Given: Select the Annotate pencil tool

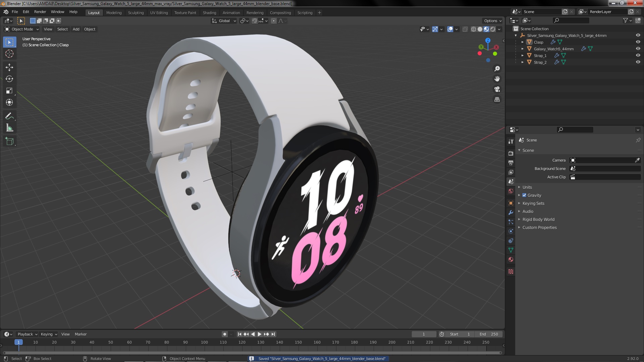Looking at the screenshot, I should point(9,116).
